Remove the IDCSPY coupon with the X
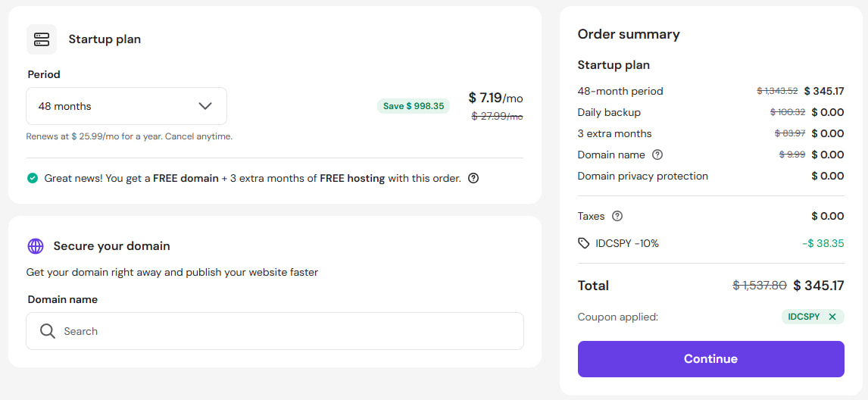The height and width of the screenshot is (400, 868). pyautogui.click(x=832, y=317)
